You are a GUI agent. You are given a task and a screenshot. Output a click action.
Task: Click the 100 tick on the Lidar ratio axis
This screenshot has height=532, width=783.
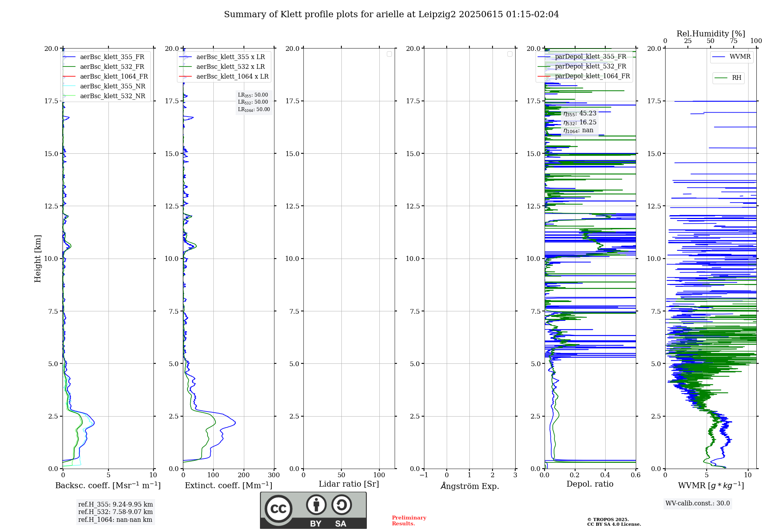tap(379, 475)
